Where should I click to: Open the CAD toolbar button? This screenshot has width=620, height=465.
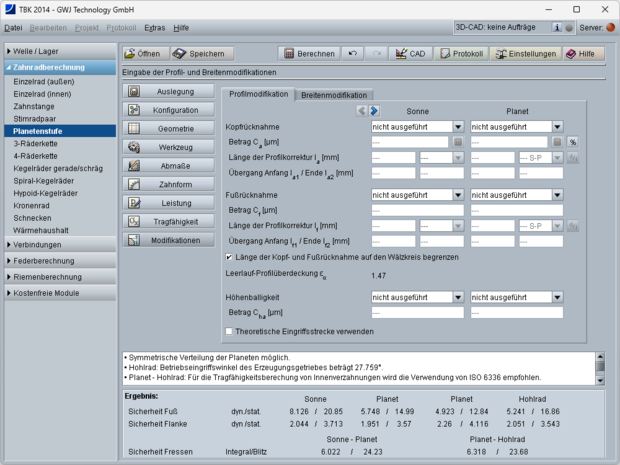(x=408, y=53)
